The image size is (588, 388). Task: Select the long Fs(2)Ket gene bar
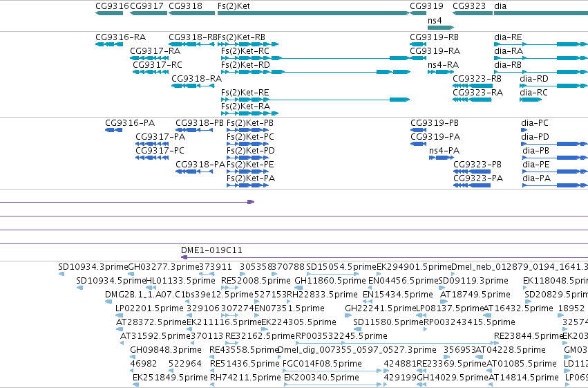tap(313, 13)
